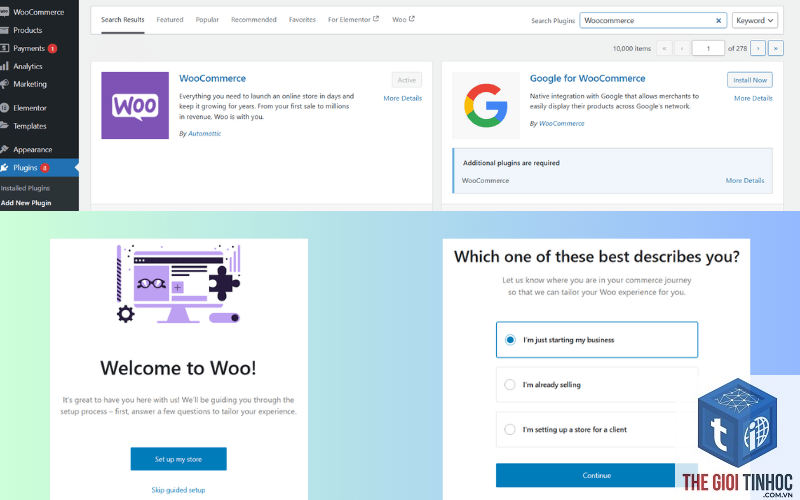Switch to Search Results tab
This screenshot has width=800, height=500.
point(122,20)
